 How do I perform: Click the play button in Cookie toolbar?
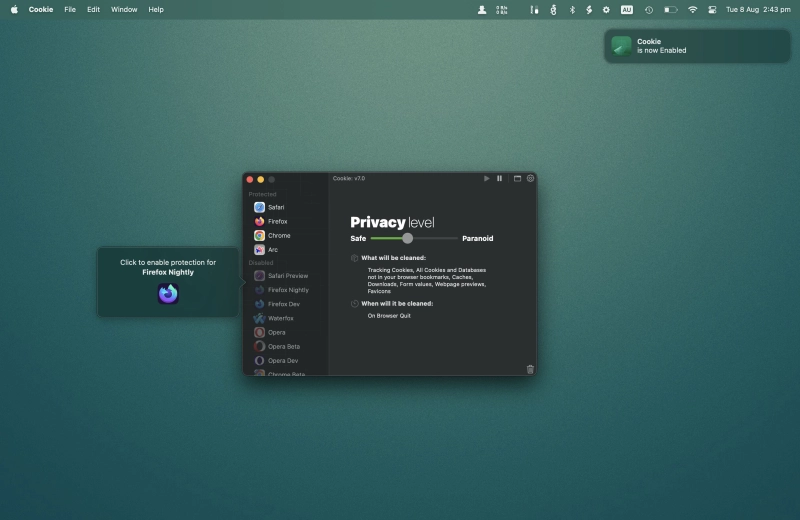tap(486, 179)
